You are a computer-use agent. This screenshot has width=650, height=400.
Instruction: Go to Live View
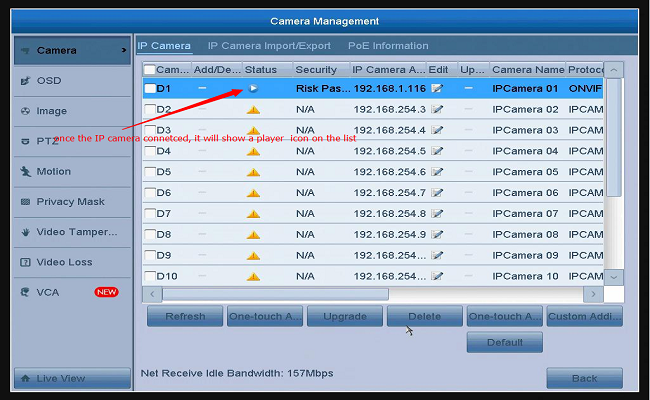(x=70, y=378)
